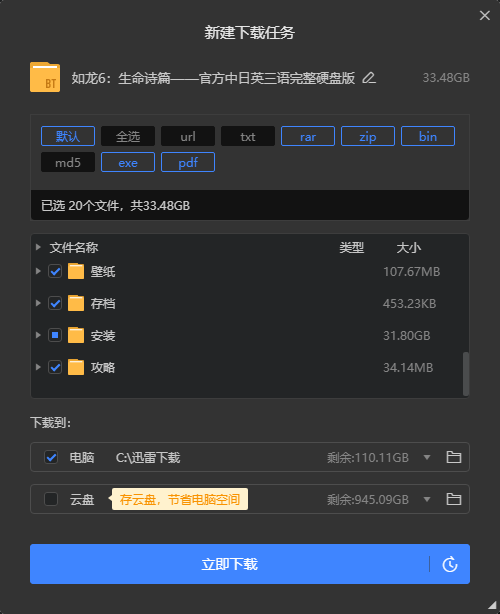The image size is (500, 614).
Task: Toggle the url file type filter
Action: click(x=188, y=136)
